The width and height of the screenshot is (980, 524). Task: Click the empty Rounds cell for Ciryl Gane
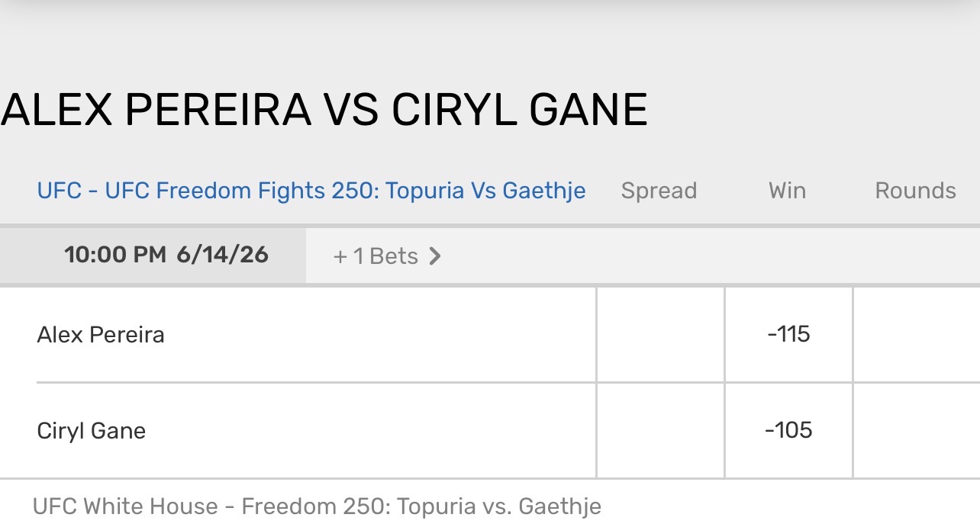pyautogui.click(x=916, y=430)
